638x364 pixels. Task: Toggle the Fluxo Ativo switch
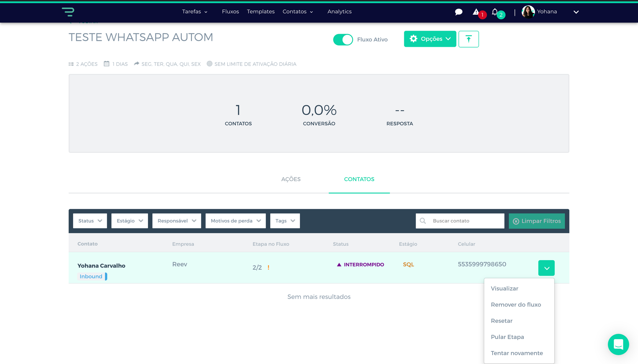pyautogui.click(x=343, y=40)
